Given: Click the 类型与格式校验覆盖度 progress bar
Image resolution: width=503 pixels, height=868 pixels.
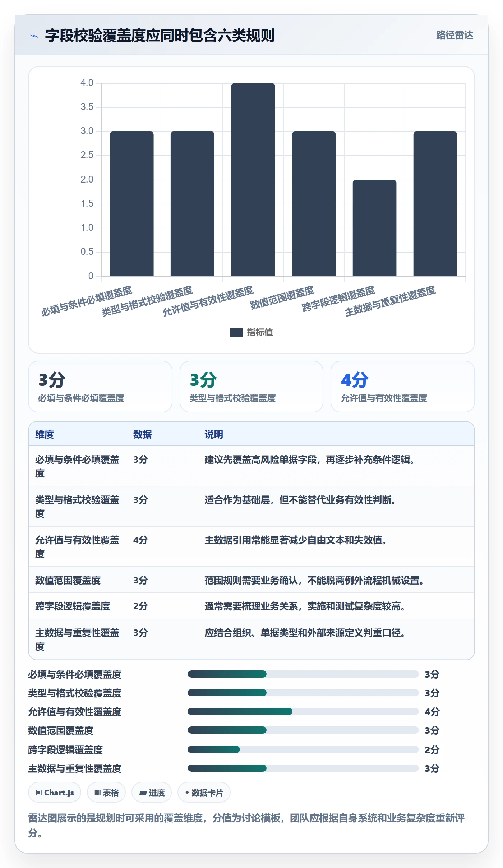Looking at the screenshot, I should (x=303, y=693).
